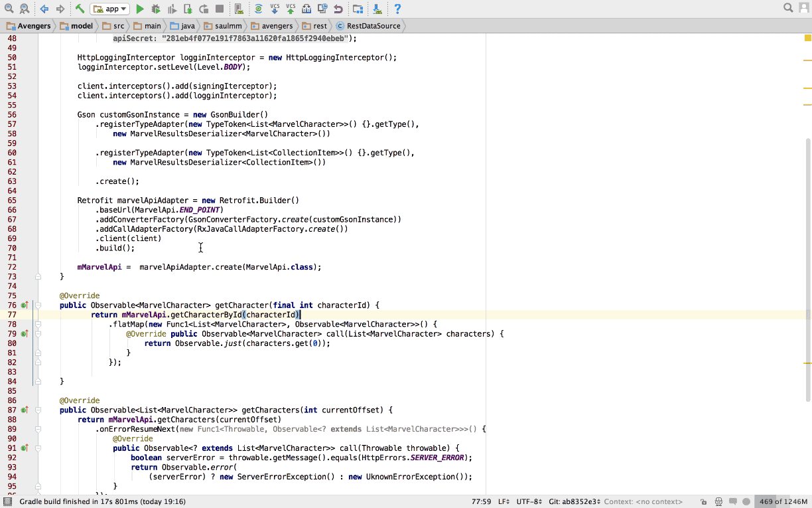Open the app run configuration dropdown

pyautogui.click(x=109, y=9)
